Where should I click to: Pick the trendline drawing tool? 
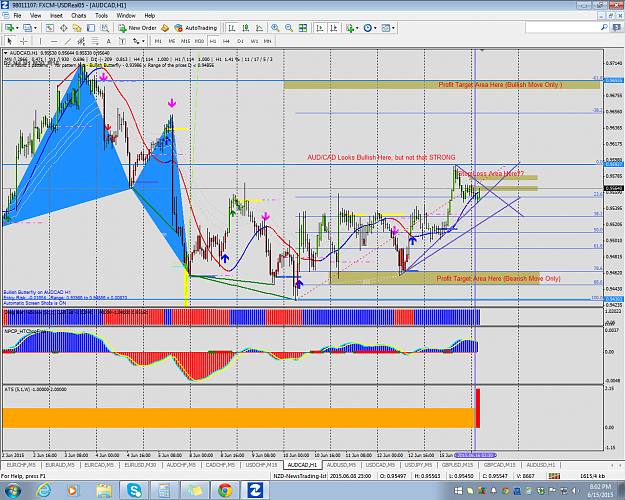point(68,41)
